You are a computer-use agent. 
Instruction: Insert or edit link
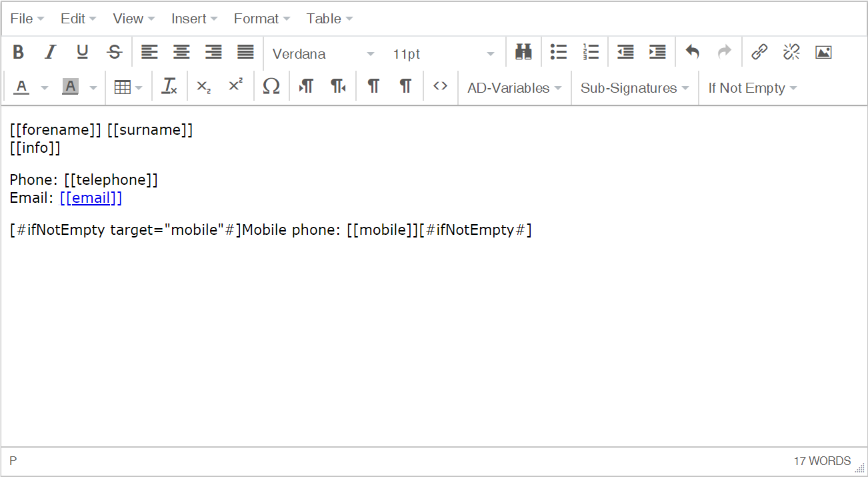click(759, 52)
